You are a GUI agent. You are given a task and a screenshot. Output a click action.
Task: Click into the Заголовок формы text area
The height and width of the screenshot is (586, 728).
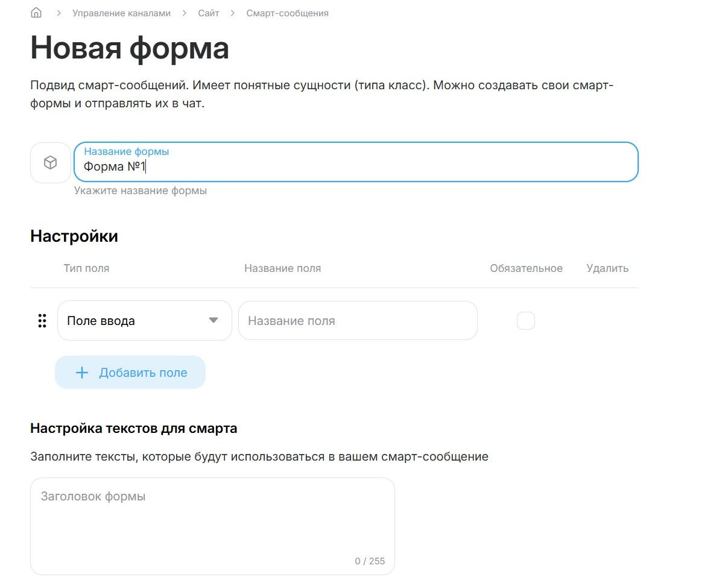(x=212, y=518)
